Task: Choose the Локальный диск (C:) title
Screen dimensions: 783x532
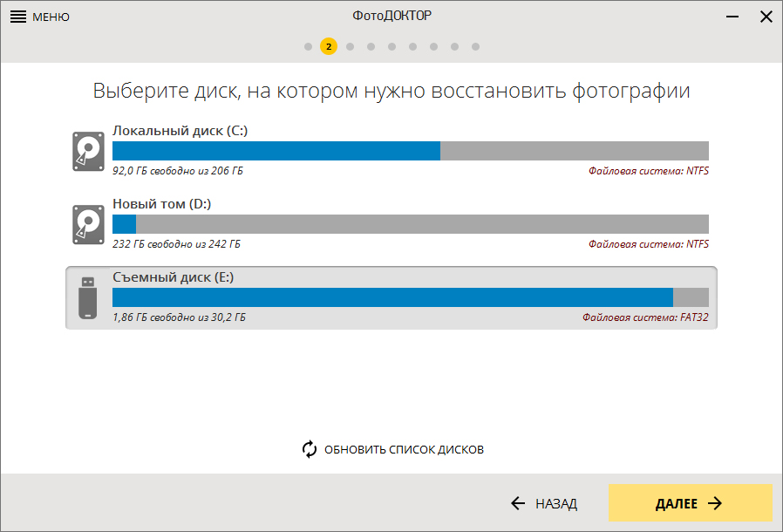Action: point(180,131)
